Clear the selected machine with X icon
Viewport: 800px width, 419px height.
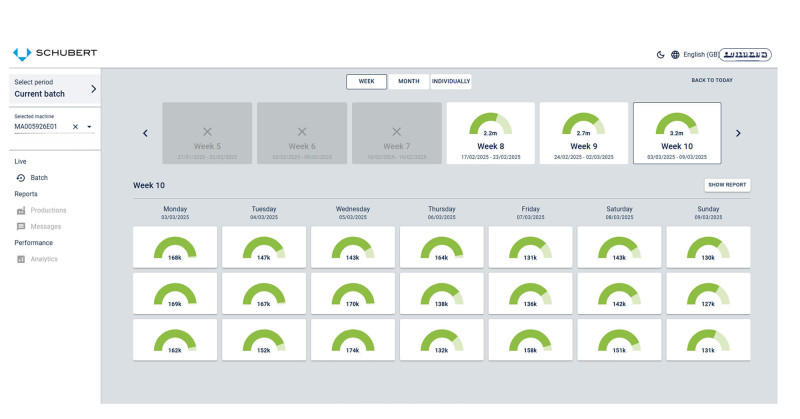pyautogui.click(x=75, y=127)
